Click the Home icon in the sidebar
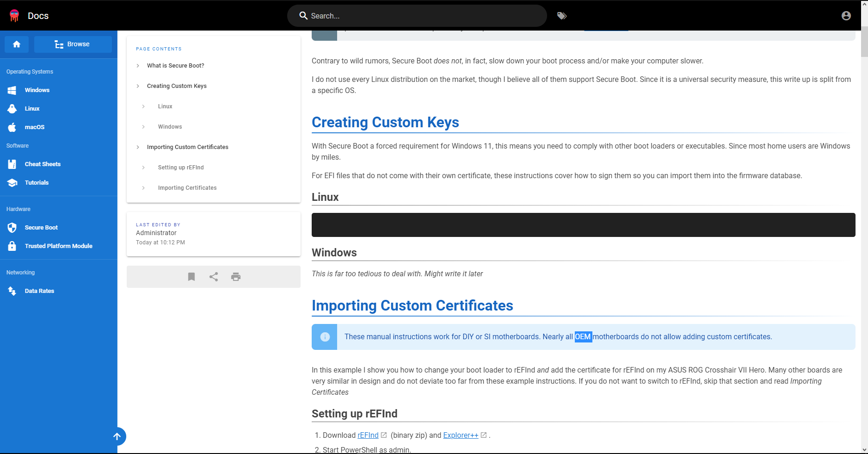Image resolution: width=868 pixels, height=454 pixels. 16,44
